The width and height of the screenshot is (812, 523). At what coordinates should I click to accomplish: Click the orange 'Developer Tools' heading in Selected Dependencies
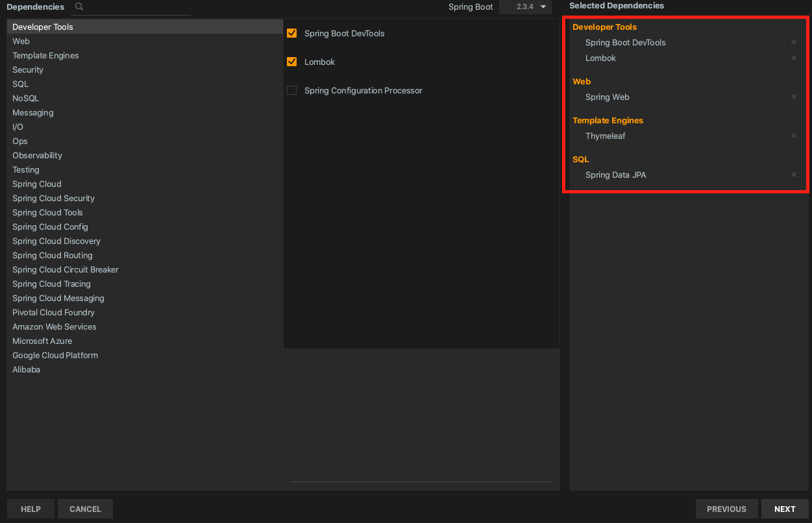tap(604, 27)
